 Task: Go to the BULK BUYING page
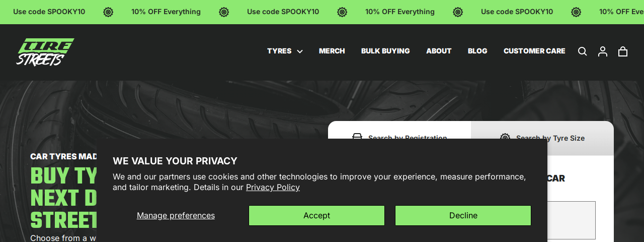tap(385, 51)
